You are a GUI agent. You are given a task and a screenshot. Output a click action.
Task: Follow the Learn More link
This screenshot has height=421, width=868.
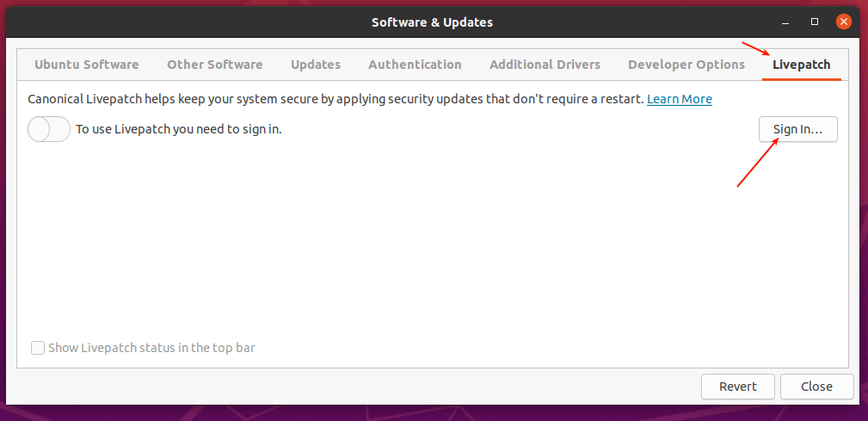[x=680, y=99]
